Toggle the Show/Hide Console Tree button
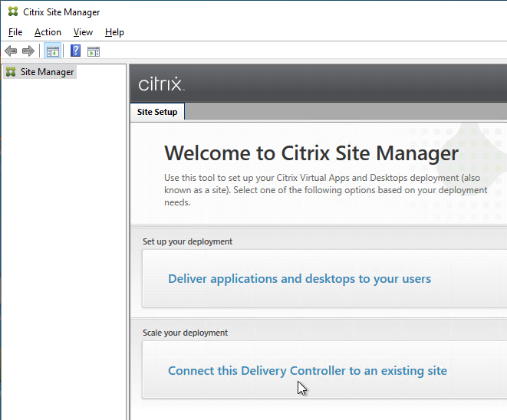 (52, 51)
